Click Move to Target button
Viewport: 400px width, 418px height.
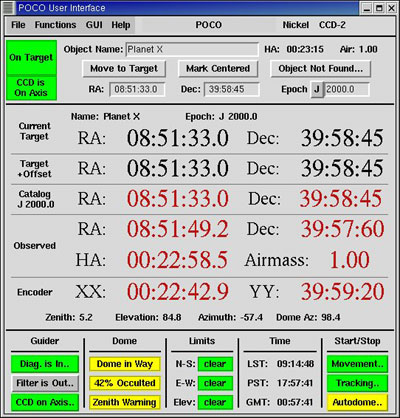pyautogui.click(x=124, y=69)
